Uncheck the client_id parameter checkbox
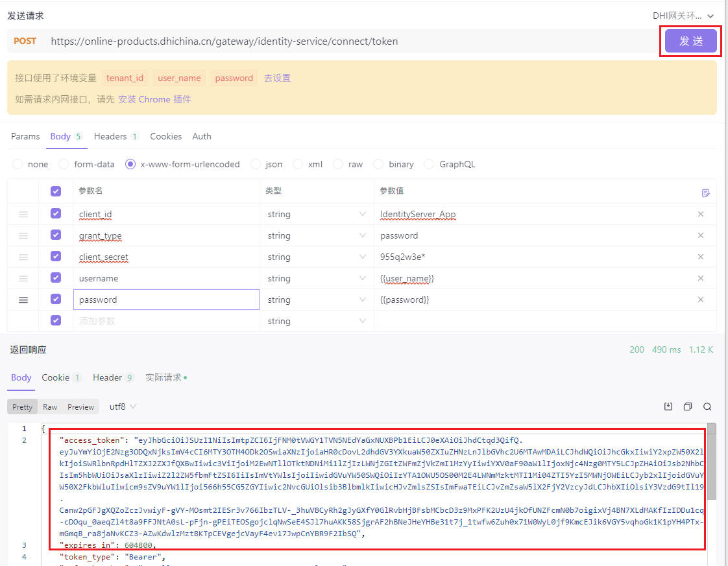This screenshot has width=728, height=566. click(56, 213)
